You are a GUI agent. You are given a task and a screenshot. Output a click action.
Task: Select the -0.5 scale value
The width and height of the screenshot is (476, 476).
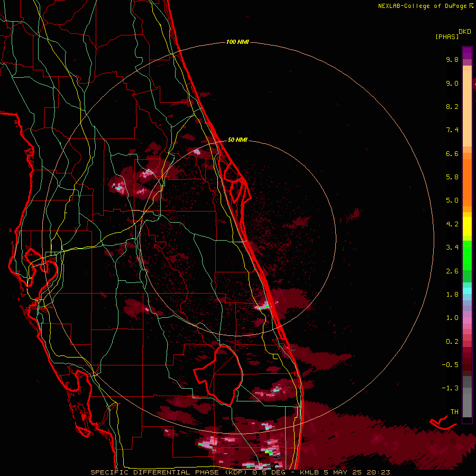point(450,365)
